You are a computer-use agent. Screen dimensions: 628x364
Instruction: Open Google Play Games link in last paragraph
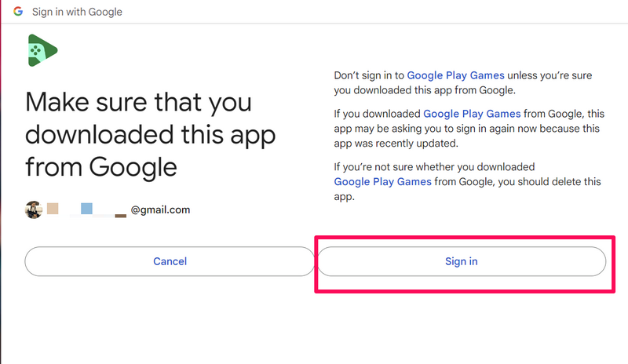(x=383, y=181)
